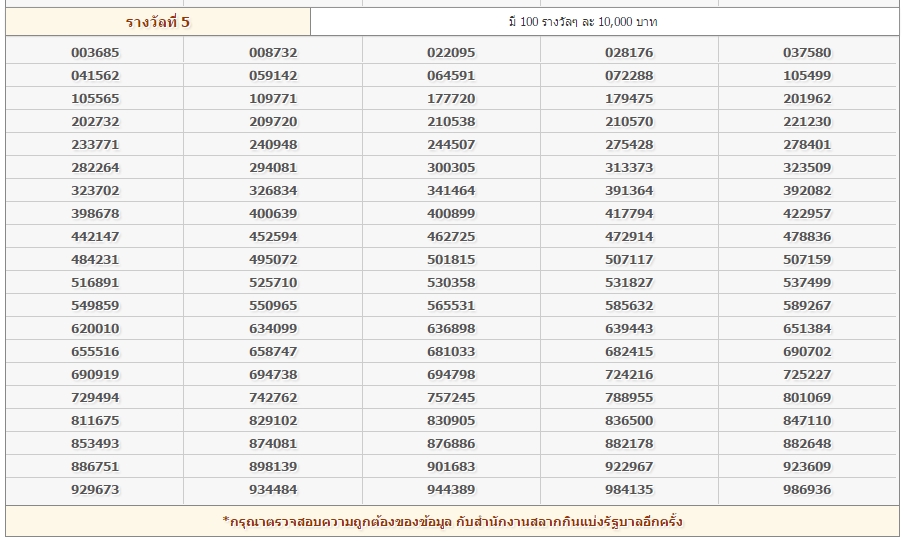
Task: Click the last number 986936
Action: (807, 490)
